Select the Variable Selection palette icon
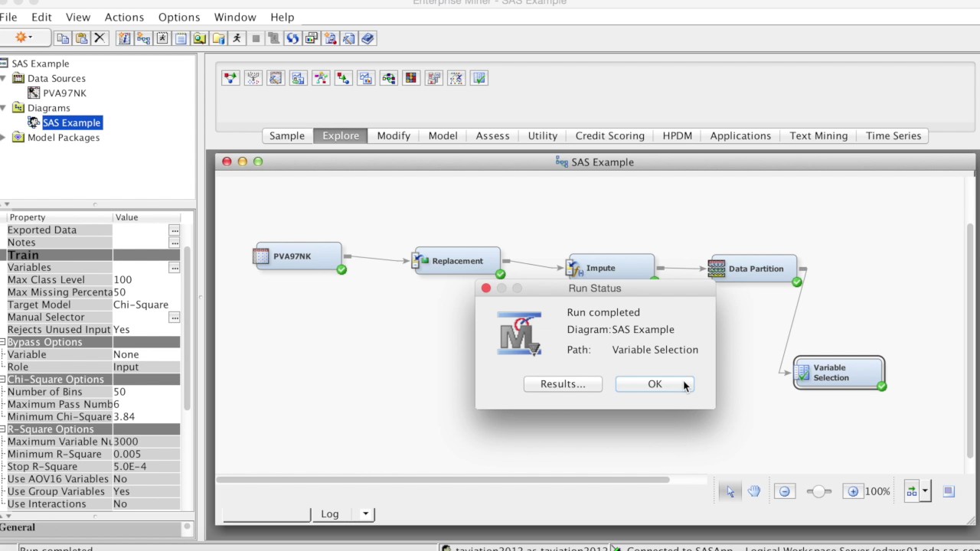Screen dimensions: 980x551 479,78
